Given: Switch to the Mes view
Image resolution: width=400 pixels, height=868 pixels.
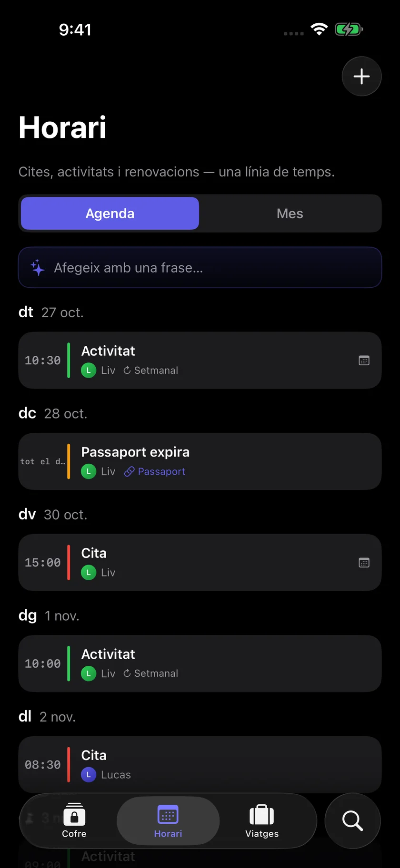Looking at the screenshot, I should 290,214.
